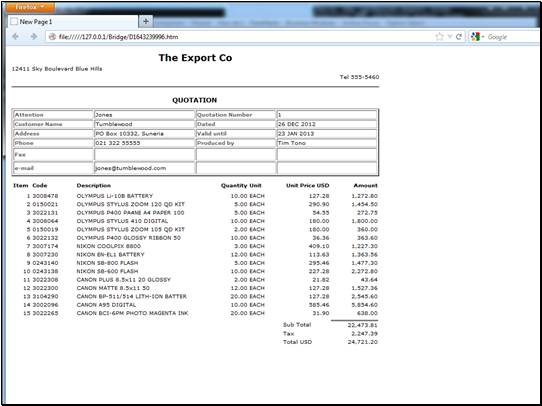Click the Total USD label
This screenshot has width=542, height=406.
297,342
